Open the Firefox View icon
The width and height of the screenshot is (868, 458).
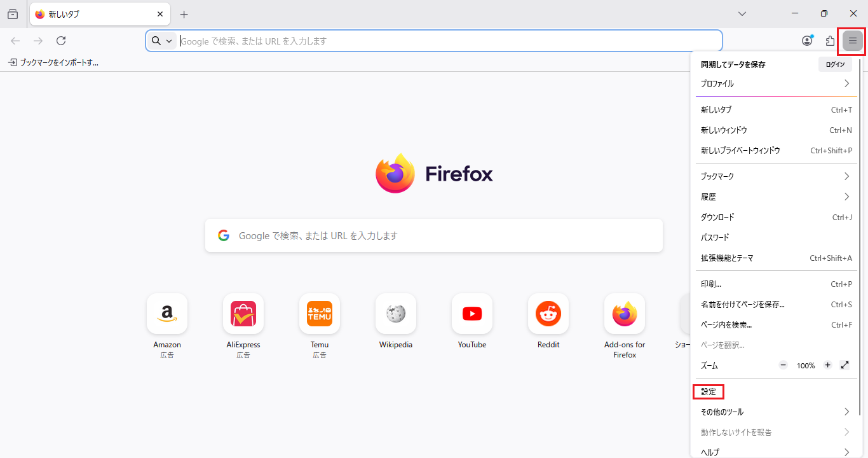(13, 14)
